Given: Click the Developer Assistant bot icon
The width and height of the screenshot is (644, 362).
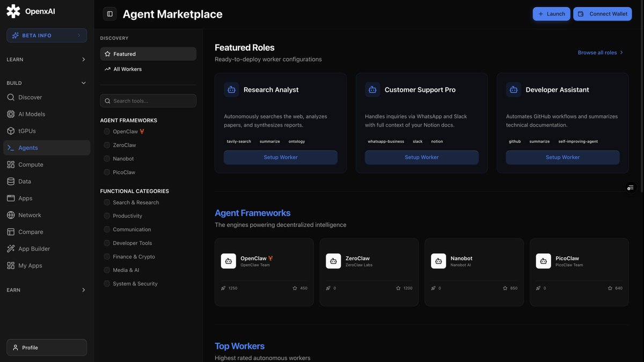Looking at the screenshot, I should coord(514,90).
